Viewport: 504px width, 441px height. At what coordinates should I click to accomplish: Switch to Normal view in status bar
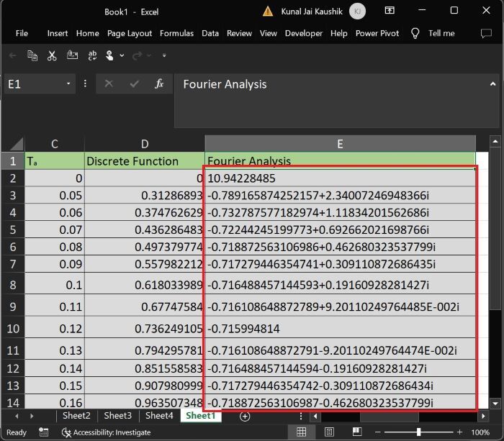[302, 432]
